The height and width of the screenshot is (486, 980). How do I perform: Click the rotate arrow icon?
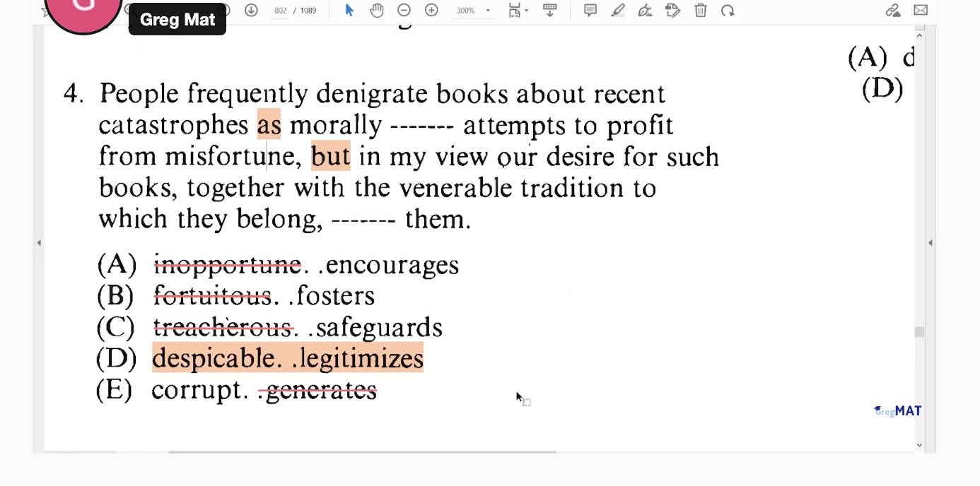click(x=728, y=10)
